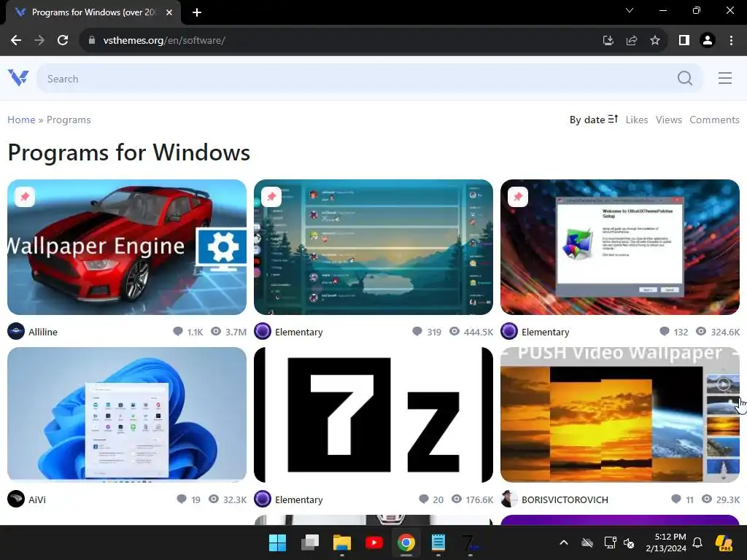
Task: Show hidden tray icons chevron
Action: point(564,542)
